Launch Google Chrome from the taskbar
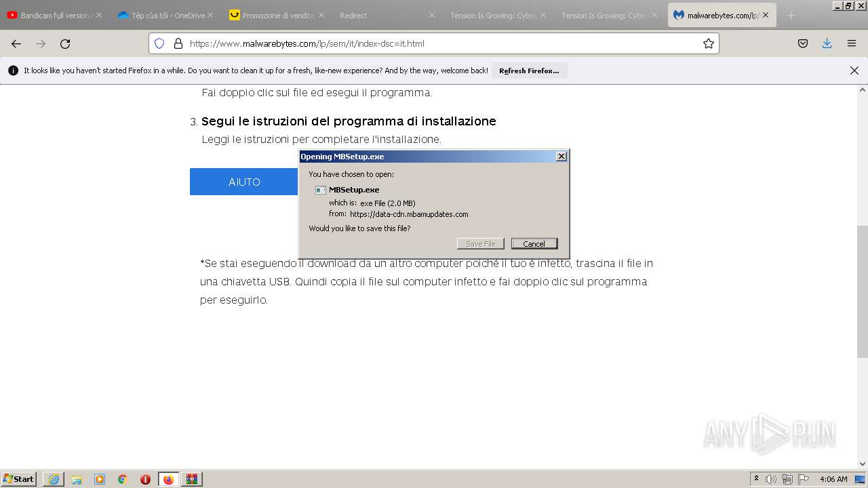The width and height of the screenshot is (868, 488). pos(123,479)
